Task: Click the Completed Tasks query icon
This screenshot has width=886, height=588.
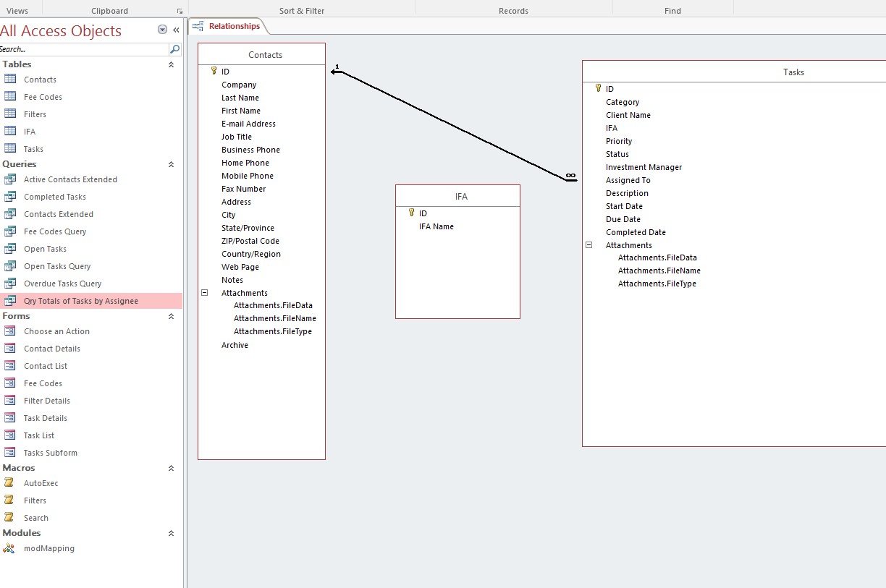Action: coord(10,196)
